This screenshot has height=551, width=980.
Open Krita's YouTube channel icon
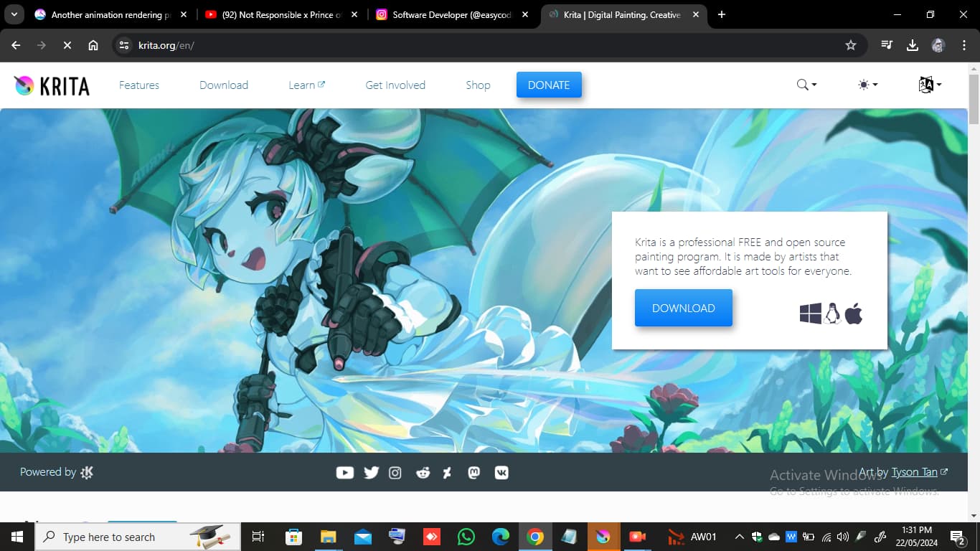pos(345,473)
